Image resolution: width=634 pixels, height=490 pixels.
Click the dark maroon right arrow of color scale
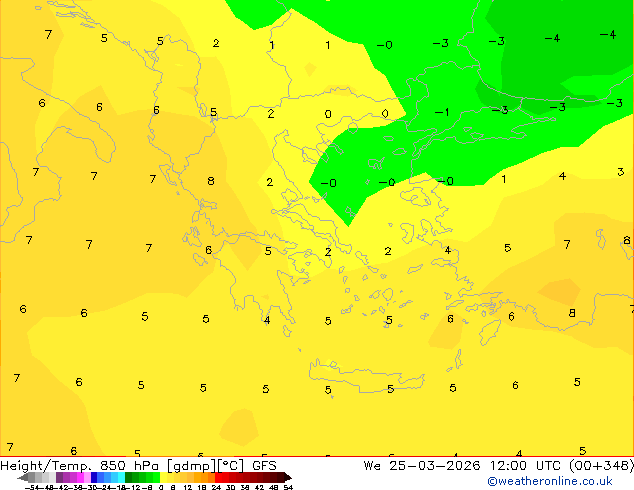(288, 477)
